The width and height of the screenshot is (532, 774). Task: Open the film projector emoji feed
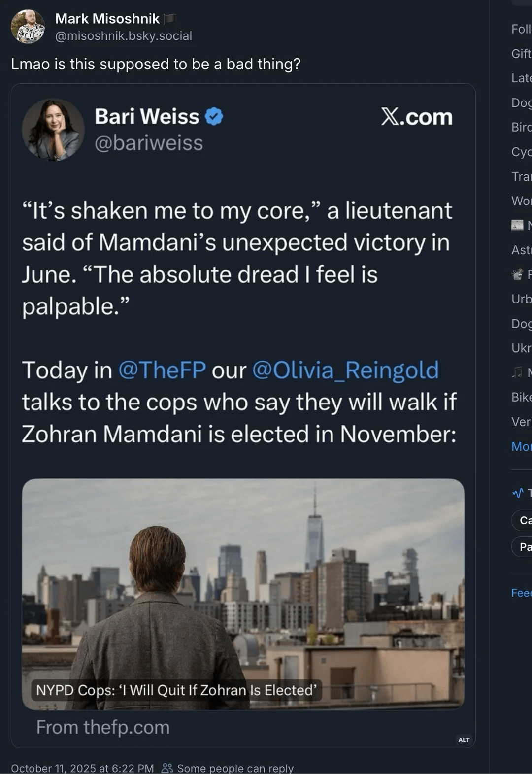coord(517,274)
